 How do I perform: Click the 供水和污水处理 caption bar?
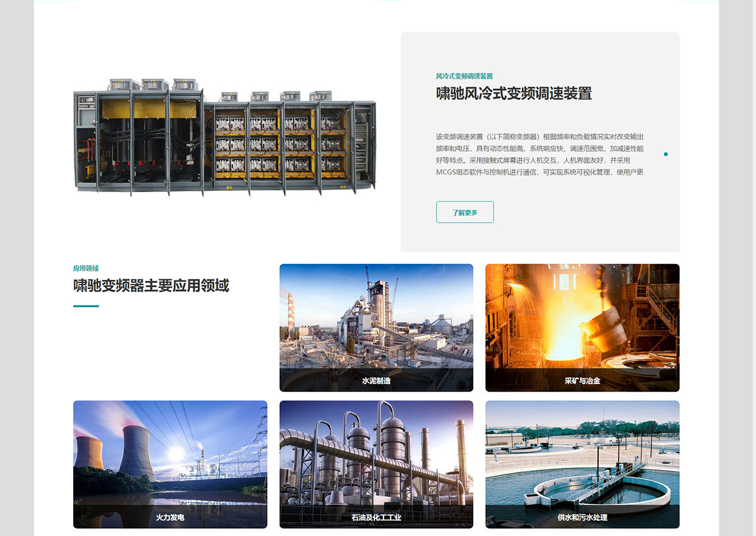582,517
